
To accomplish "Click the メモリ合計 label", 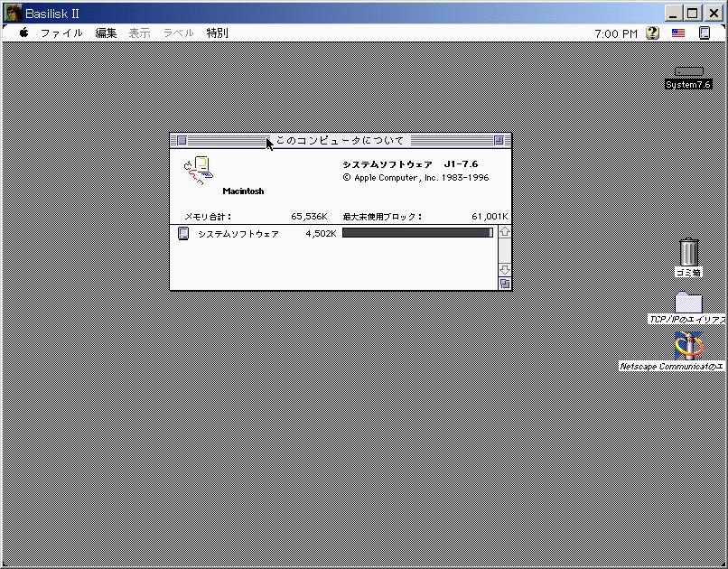I will [x=208, y=217].
